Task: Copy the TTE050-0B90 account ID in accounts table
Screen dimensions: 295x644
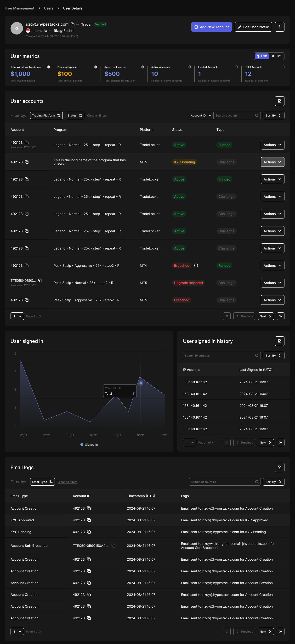Action: [40, 281]
